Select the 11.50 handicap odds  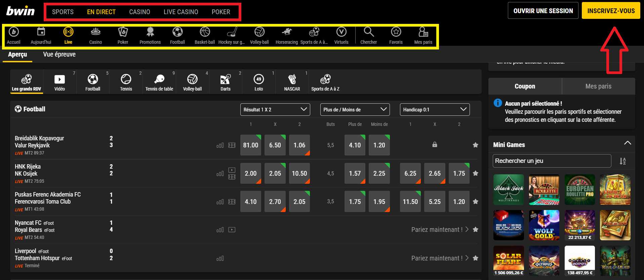tap(410, 202)
